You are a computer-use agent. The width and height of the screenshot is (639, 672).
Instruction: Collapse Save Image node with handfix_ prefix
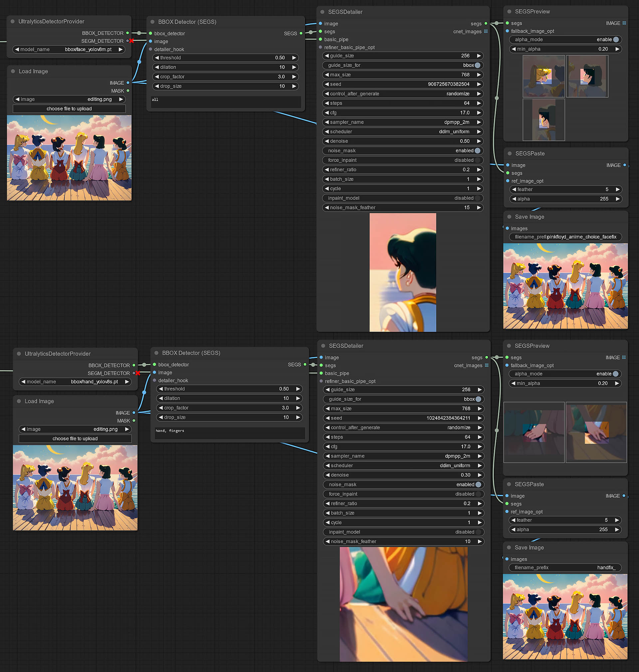(509, 547)
